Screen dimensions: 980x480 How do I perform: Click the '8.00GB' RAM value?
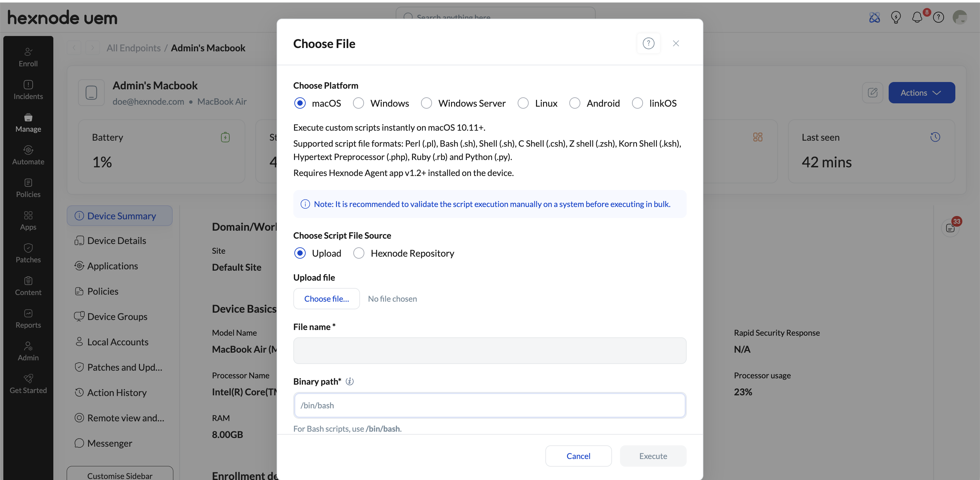click(227, 434)
